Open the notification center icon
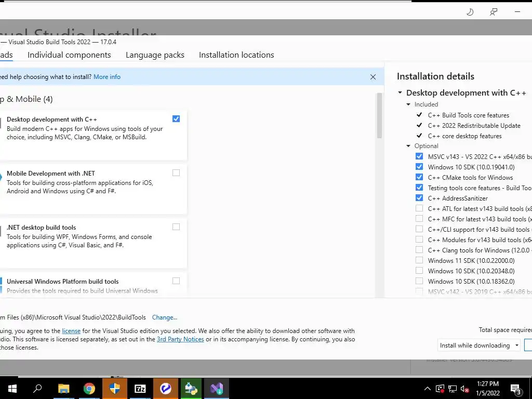 click(515, 389)
